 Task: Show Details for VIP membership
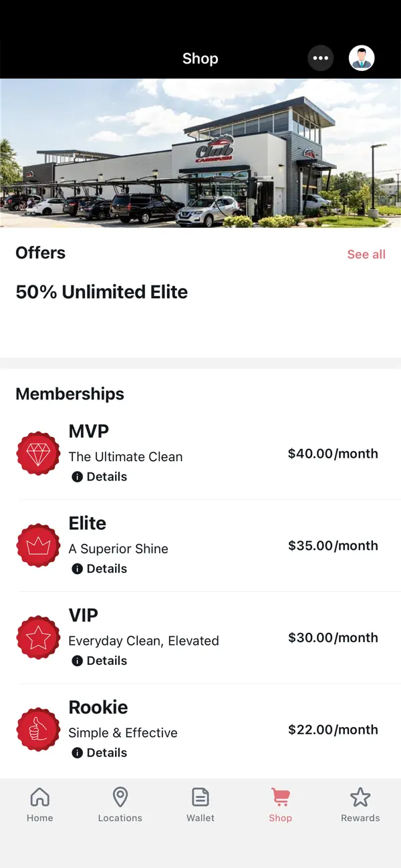100,660
